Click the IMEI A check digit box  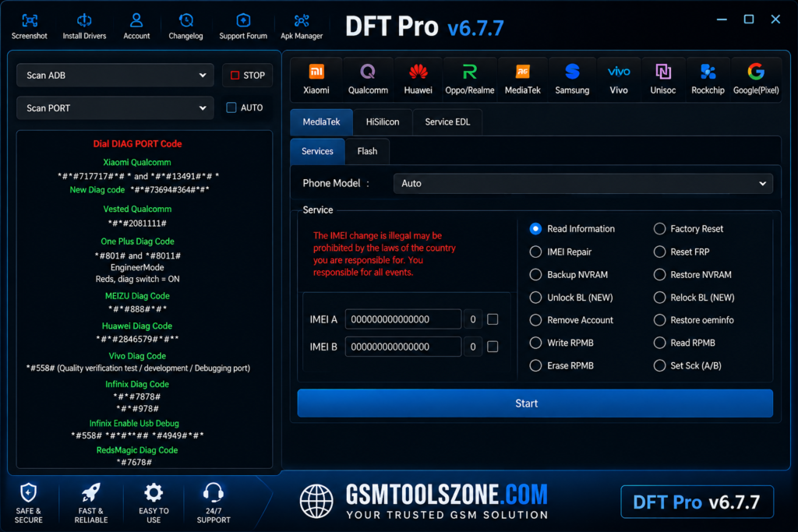click(473, 319)
